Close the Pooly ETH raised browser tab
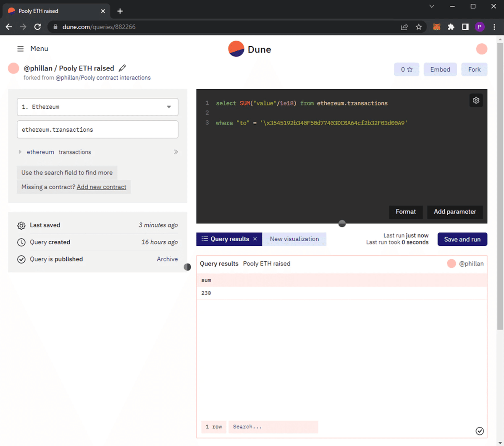 [103, 11]
